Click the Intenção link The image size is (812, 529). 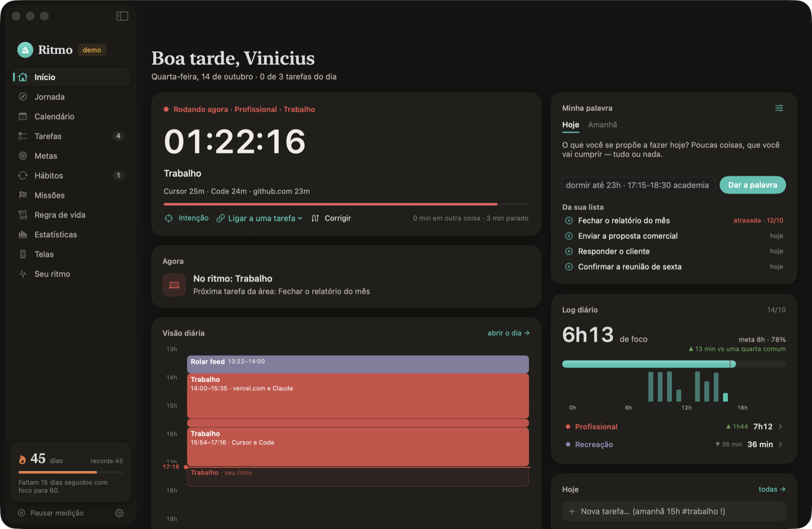[186, 218]
